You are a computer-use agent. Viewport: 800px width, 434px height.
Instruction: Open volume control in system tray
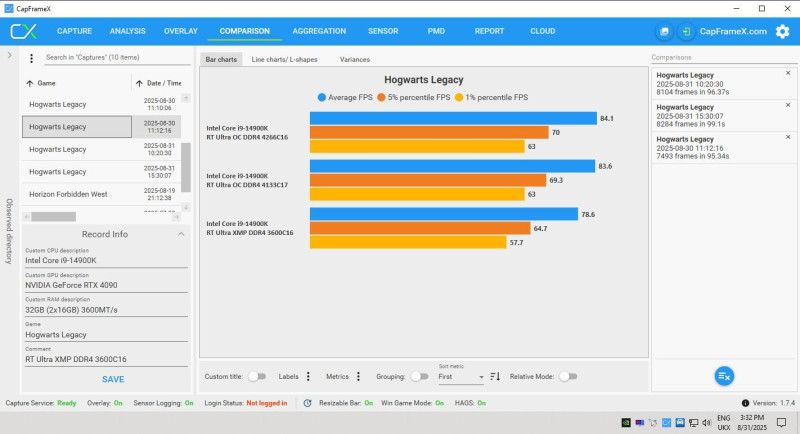tap(707, 423)
